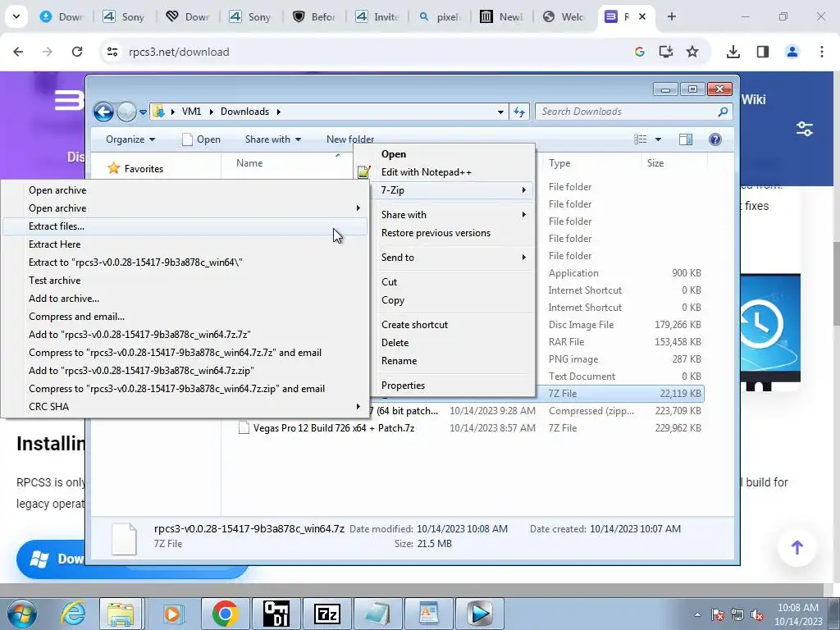Image resolution: width=840 pixels, height=630 pixels.
Task: Choose Delete in context menu
Action: [x=453, y=343]
